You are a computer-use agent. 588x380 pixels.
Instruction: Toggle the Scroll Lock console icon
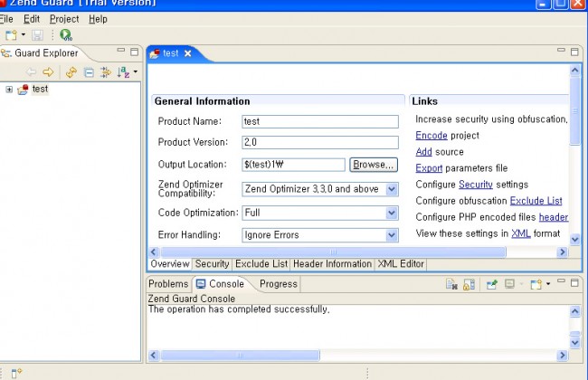(x=469, y=284)
